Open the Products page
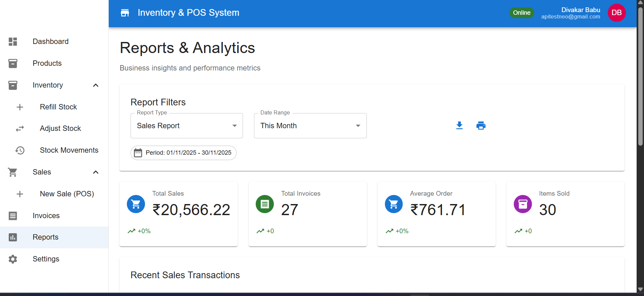The image size is (644, 296). (47, 63)
